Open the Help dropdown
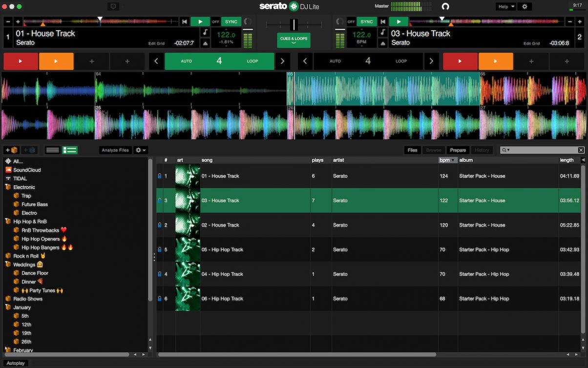This screenshot has width=588, height=368. pos(505,6)
